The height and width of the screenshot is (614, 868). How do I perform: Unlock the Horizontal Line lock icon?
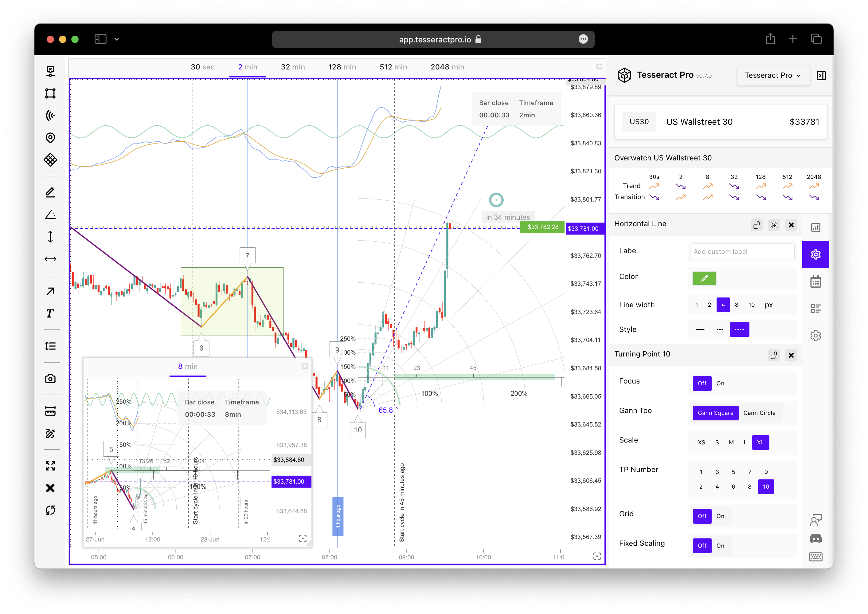coord(757,225)
